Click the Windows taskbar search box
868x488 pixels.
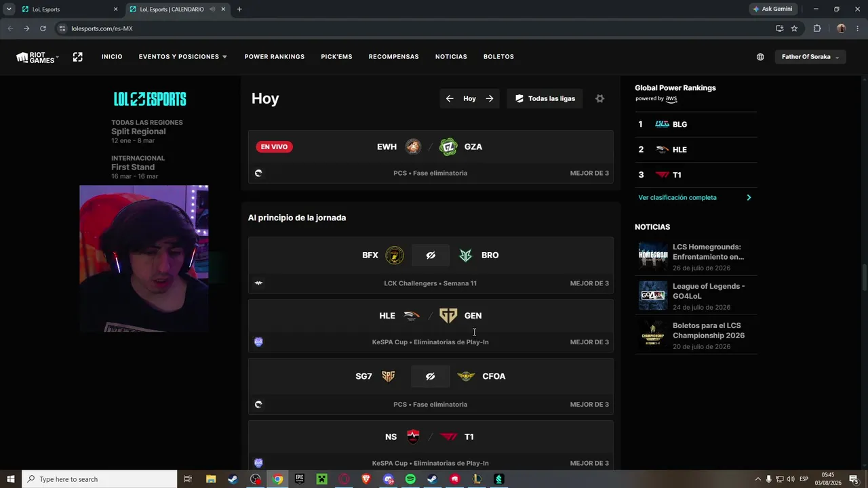[x=100, y=479]
